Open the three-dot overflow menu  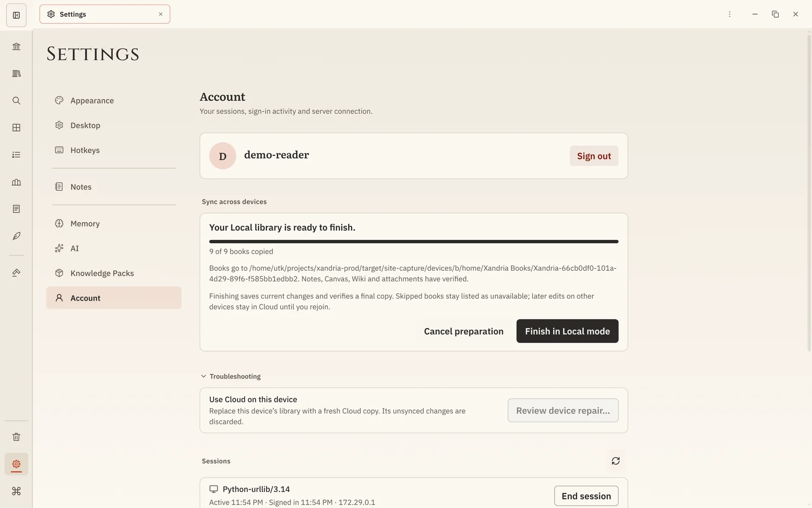730,14
